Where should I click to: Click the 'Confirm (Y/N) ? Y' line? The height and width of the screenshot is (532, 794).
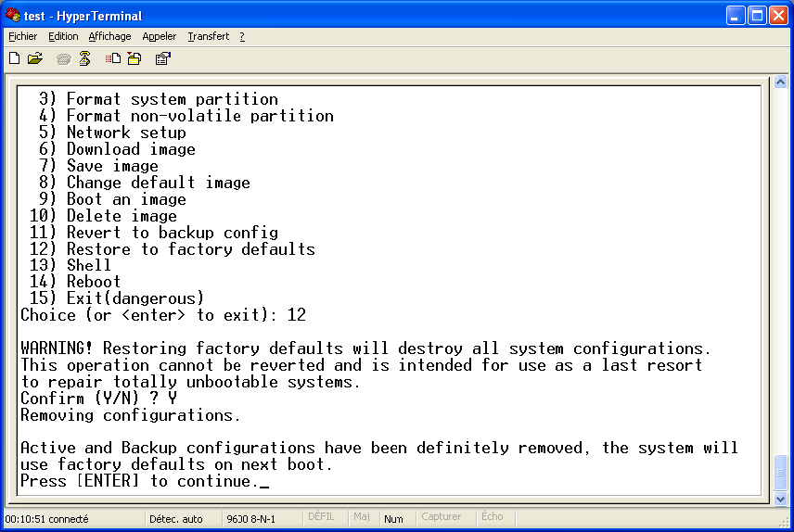(x=98, y=399)
